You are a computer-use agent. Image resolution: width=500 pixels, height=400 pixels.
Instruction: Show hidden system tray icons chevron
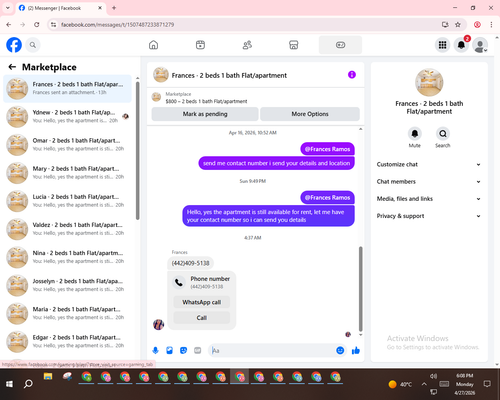point(424,384)
